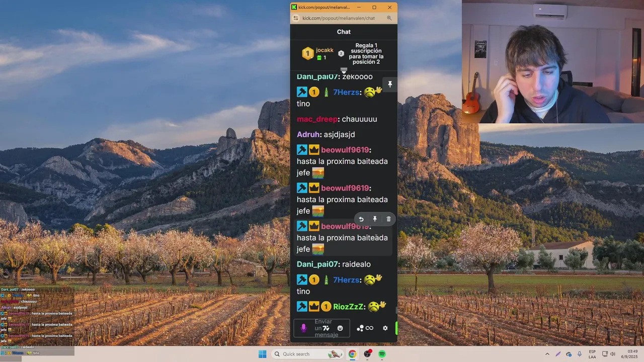
Task: Open OBS Studio from the taskbar
Action: coord(367,354)
